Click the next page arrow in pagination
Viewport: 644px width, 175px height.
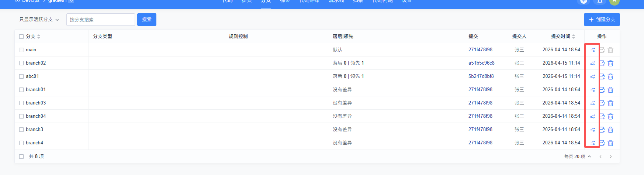tap(611, 157)
